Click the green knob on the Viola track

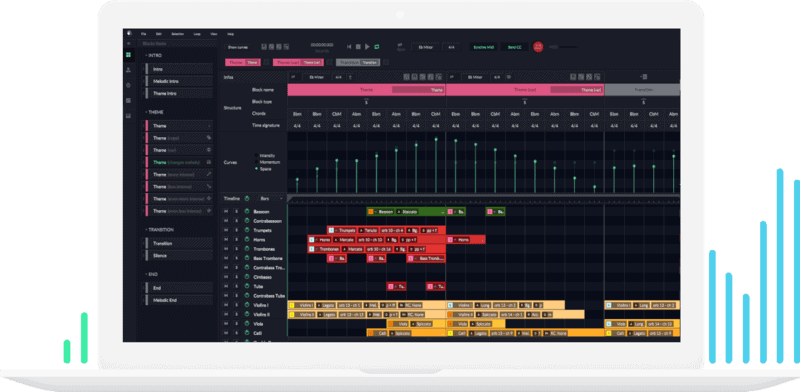tap(246, 324)
